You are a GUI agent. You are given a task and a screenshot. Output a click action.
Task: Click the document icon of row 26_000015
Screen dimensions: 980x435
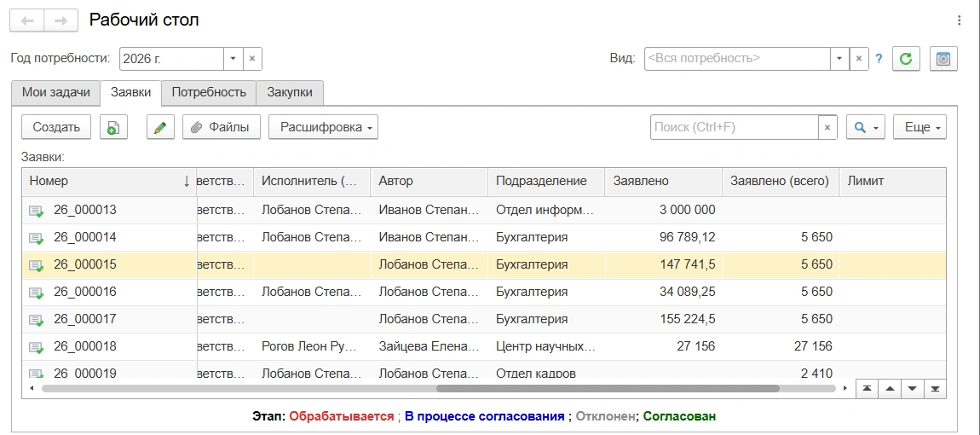pos(37,265)
